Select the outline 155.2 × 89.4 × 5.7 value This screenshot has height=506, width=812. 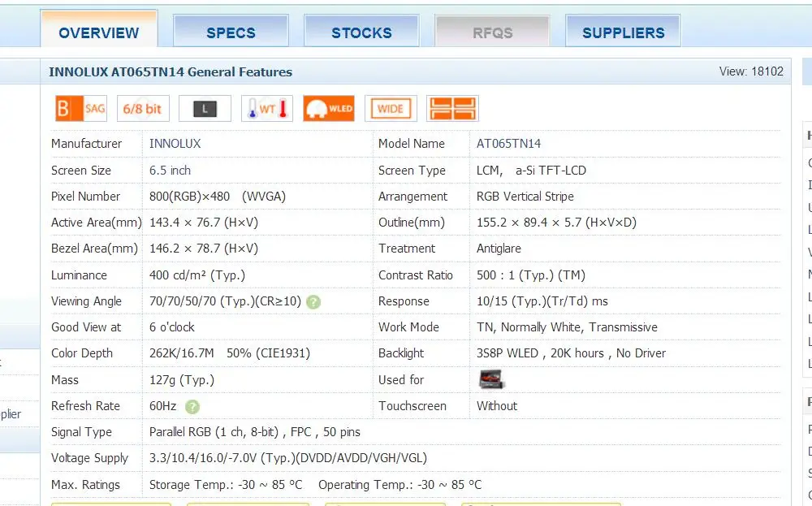[557, 223]
